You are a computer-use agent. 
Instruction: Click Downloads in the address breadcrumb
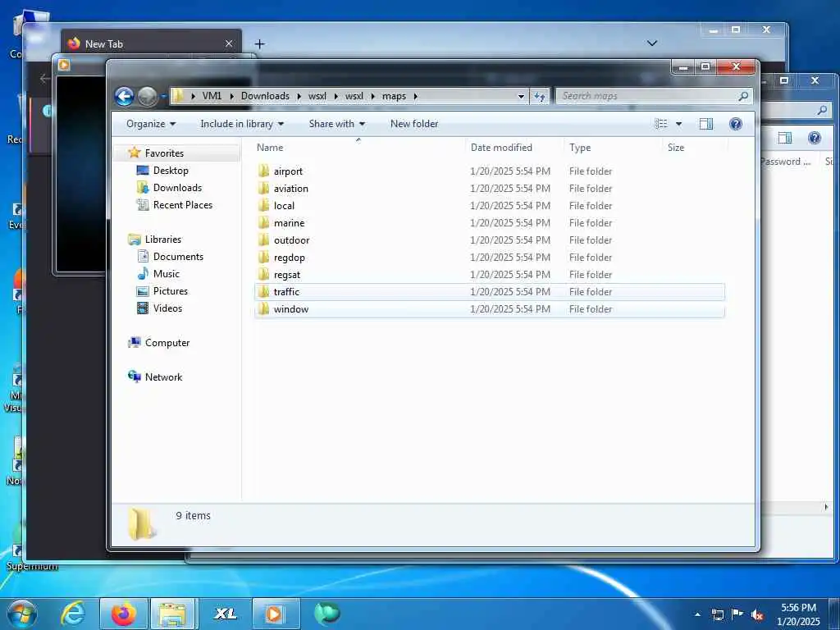(265, 97)
